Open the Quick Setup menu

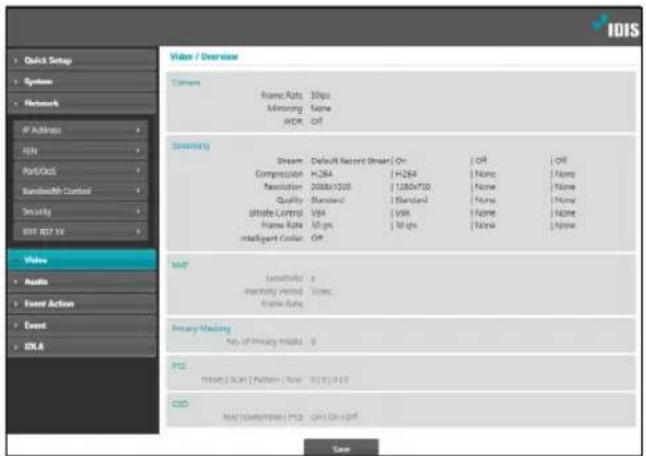tap(82, 60)
